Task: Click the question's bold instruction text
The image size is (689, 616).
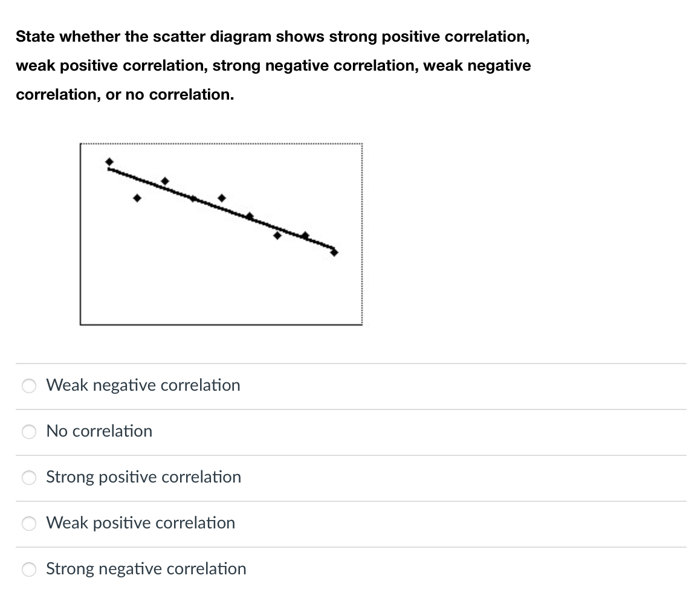Action: pos(273,65)
